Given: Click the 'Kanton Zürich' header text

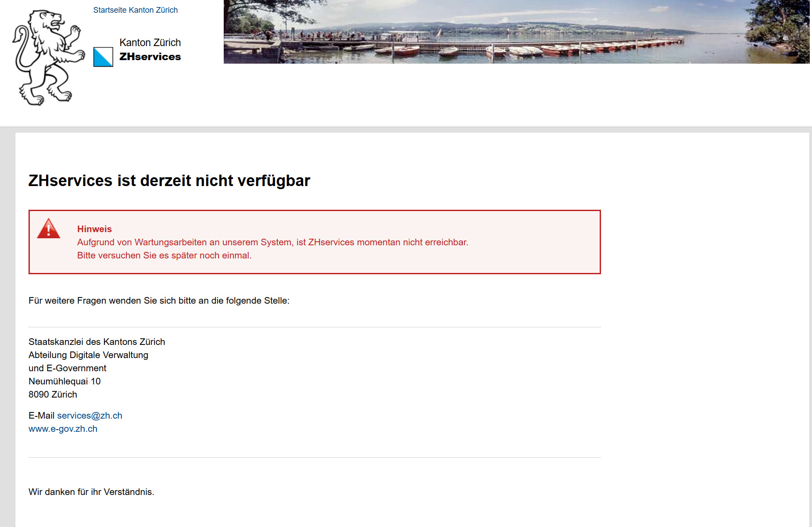Looking at the screenshot, I should (x=150, y=43).
